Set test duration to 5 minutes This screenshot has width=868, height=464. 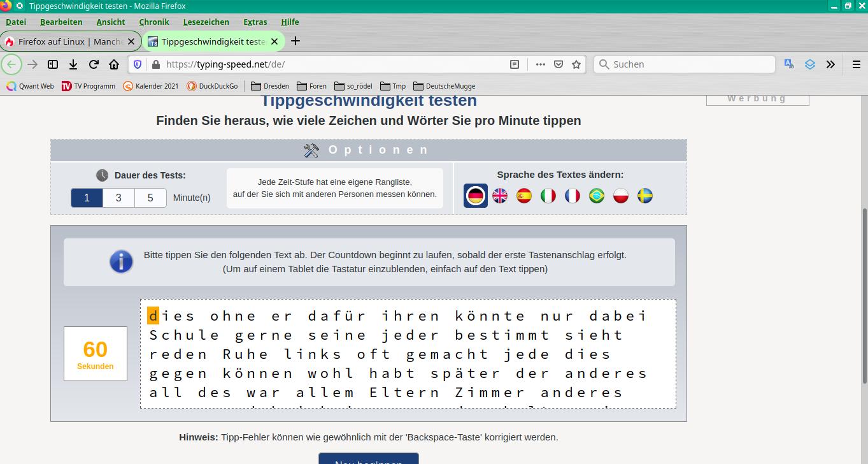coord(150,198)
